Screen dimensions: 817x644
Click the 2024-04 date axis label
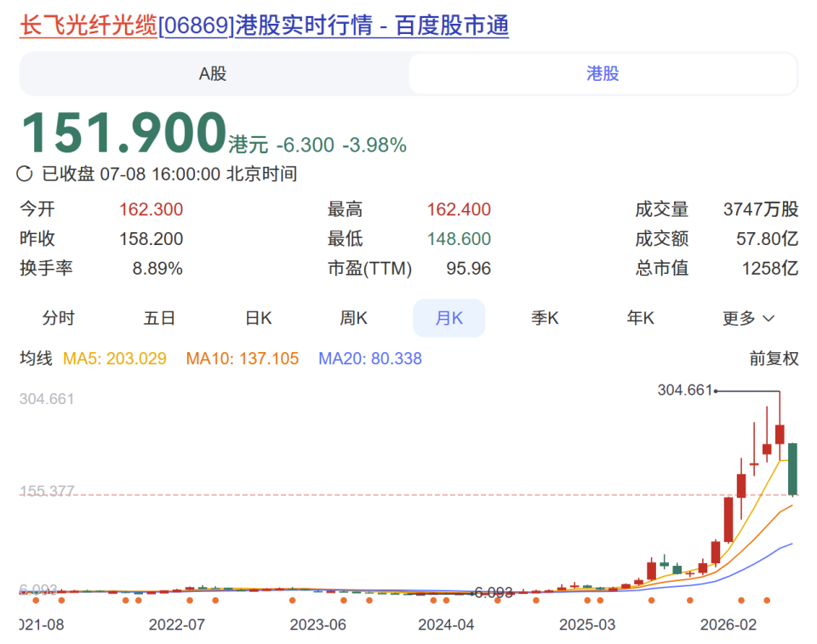[x=446, y=624]
